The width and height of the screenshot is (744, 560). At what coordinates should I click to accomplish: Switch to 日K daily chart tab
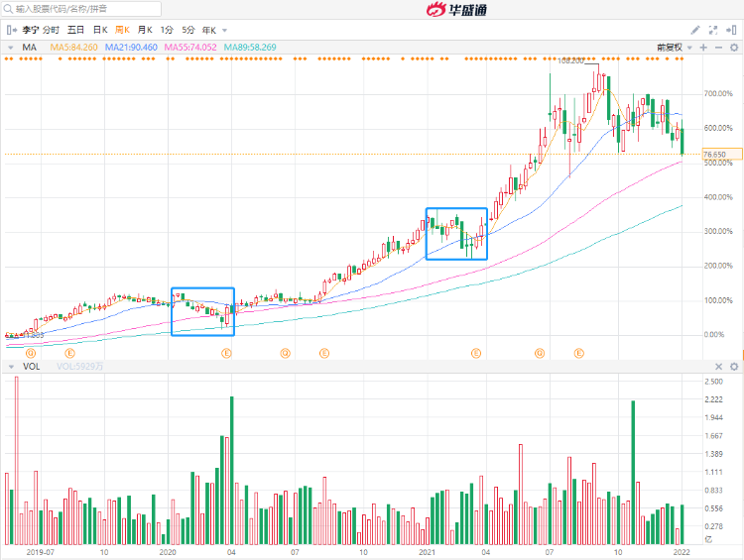(x=100, y=30)
